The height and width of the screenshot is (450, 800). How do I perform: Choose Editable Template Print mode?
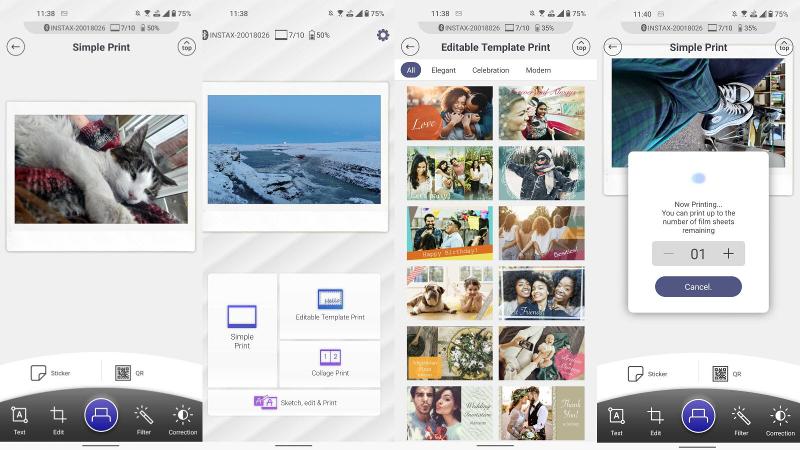tap(330, 306)
